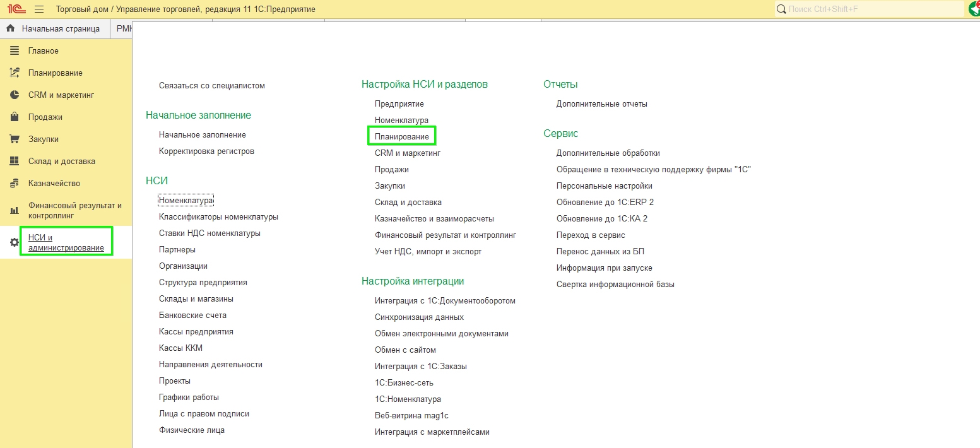This screenshot has height=448, width=980.
Task: Open Лица с правом подписи link
Action: coord(204,413)
